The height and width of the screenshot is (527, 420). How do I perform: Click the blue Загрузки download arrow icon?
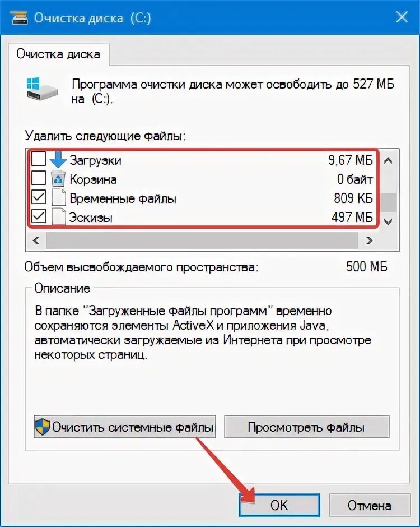pos(58,159)
